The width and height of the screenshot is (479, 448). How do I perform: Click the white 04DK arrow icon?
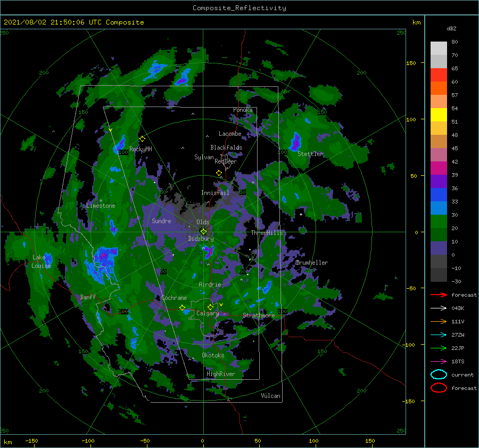[439, 308]
